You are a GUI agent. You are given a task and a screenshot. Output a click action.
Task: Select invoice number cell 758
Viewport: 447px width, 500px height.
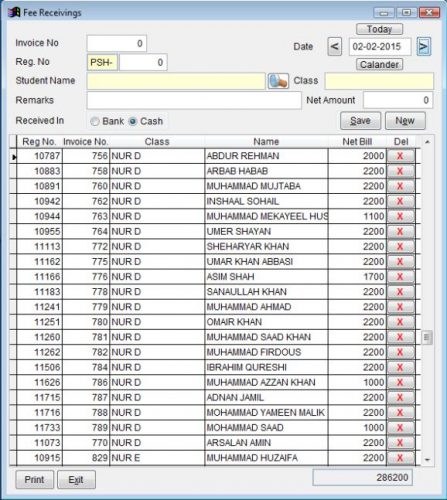[86, 171]
